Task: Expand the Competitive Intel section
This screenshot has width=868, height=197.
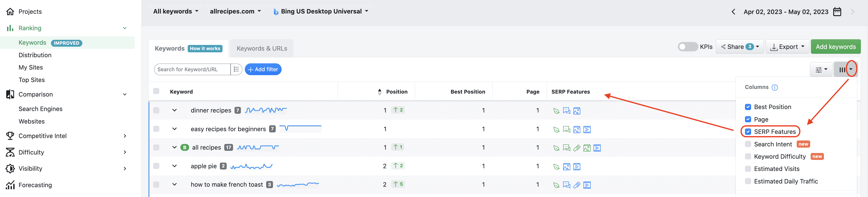Action: [125, 136]
